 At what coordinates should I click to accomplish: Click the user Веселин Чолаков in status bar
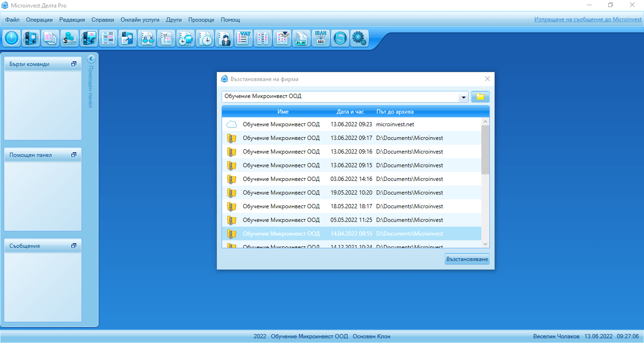tap(556, 336)
